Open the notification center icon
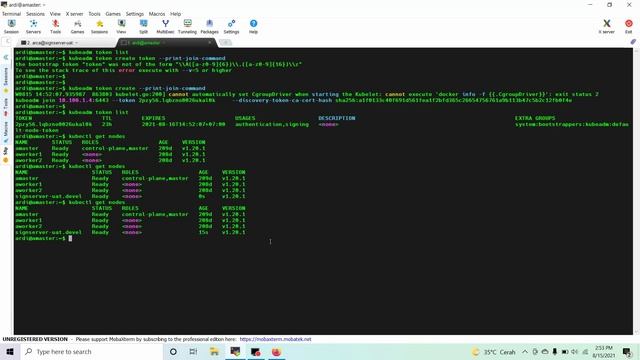 627,352
